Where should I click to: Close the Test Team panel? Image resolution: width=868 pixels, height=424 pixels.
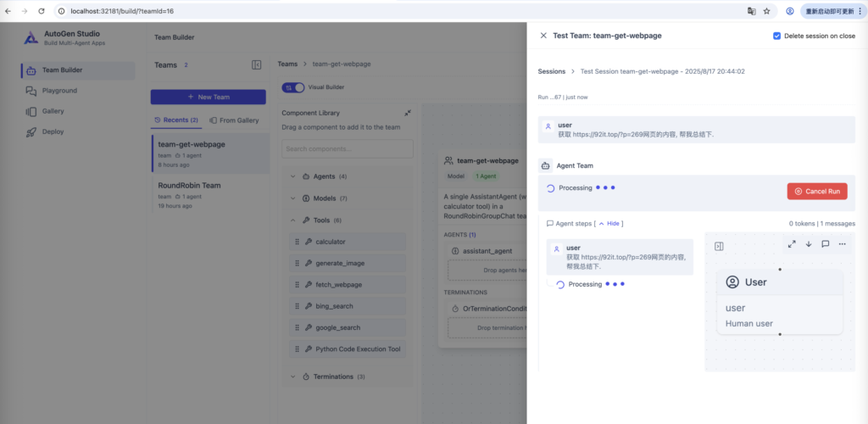click(543, 36)
